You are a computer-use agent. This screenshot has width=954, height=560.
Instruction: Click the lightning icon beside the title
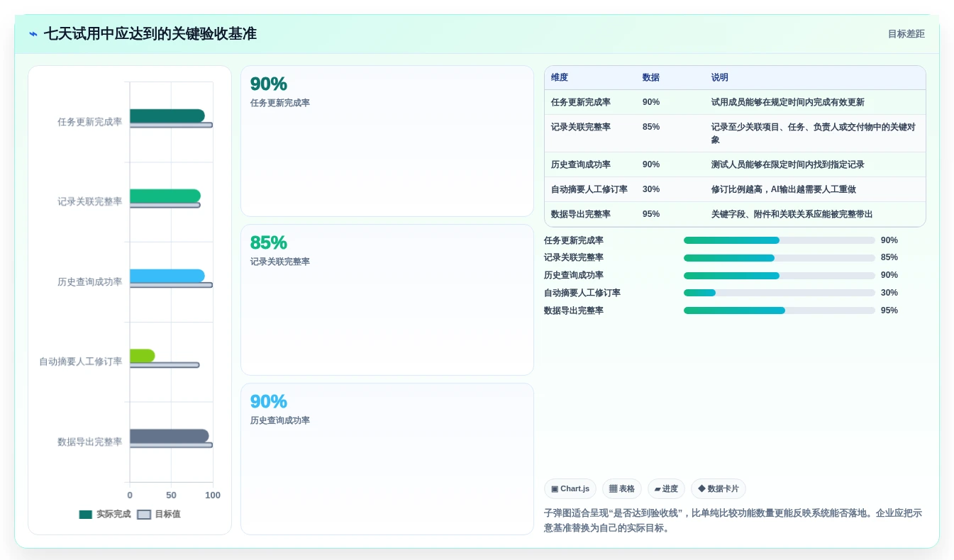point(33,34)
